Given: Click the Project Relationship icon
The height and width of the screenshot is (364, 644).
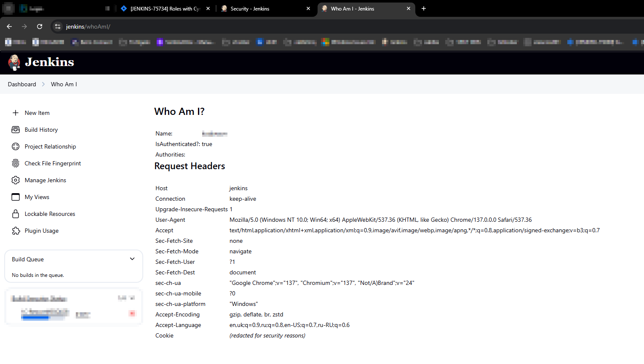Looking at the screenshot, I should click(16, 146).
